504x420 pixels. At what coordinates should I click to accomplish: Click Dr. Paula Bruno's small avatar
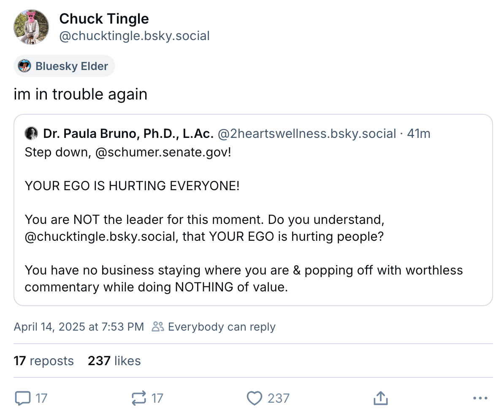(x=32, y=134)
